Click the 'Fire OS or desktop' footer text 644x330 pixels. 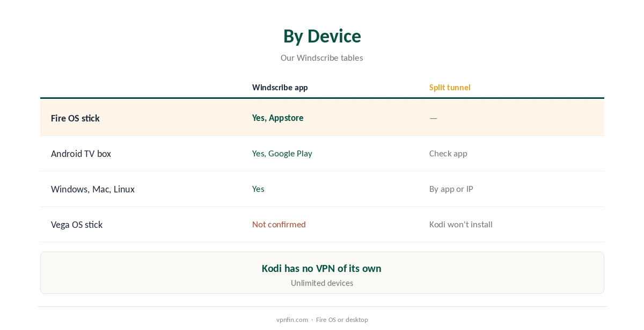(342, 320)
